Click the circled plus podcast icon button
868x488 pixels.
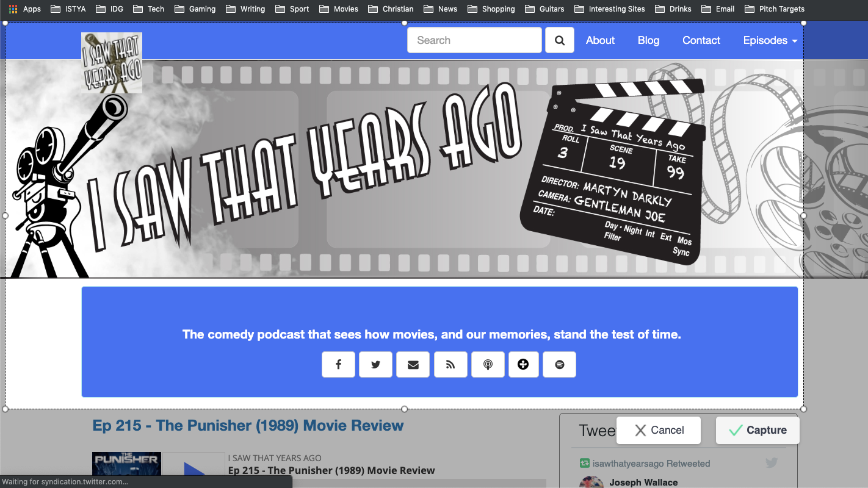[x=523, y=365]
